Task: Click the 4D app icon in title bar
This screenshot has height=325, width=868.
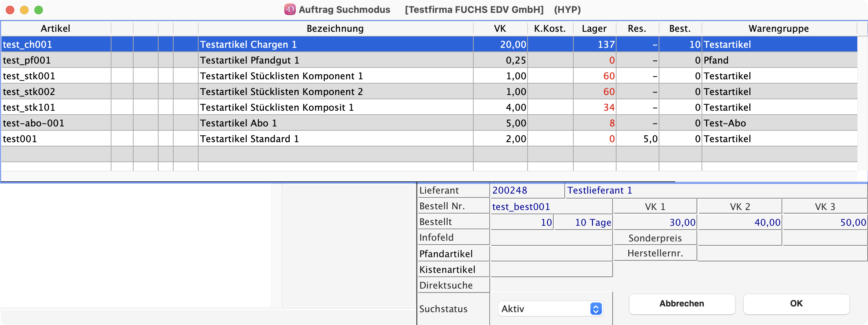Action: pos(290,10)
